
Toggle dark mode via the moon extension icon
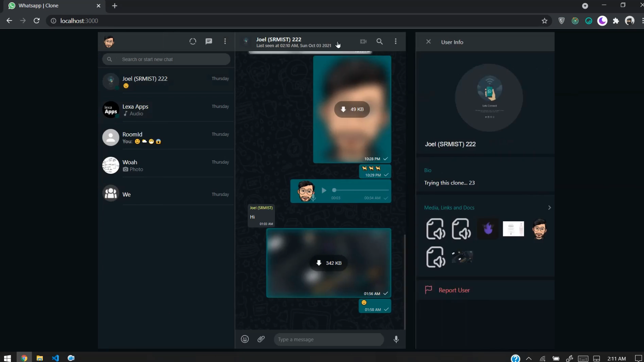click(602, 21)
